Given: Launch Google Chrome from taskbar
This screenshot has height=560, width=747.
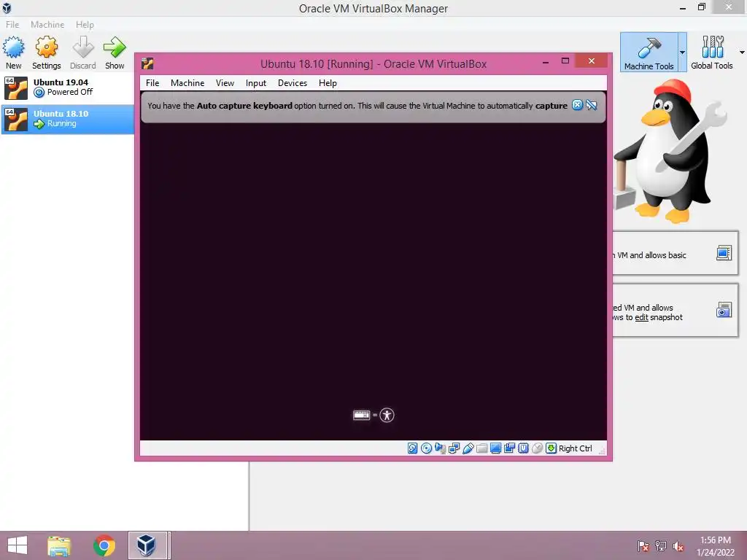Looking at the screenshot, I should [x=104, y=545].
